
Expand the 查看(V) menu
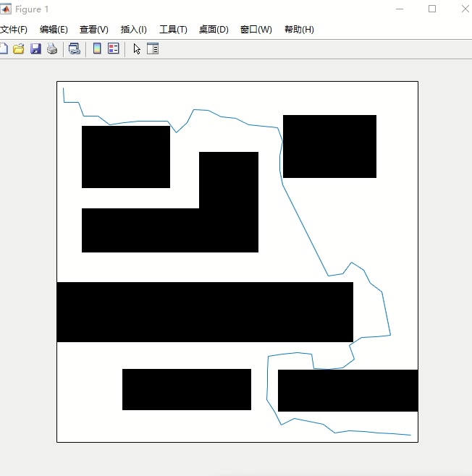pos(94,30)
